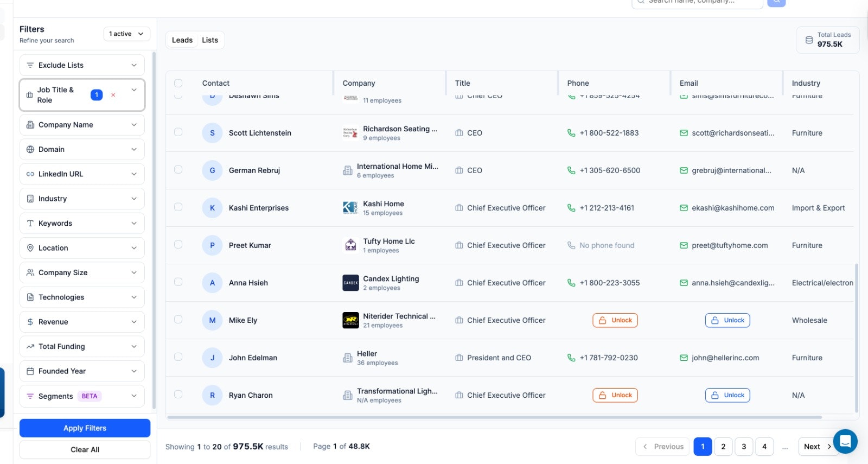Click the Contact column header
Viewport: 868px width, 464px height.
tap(215, 83)
